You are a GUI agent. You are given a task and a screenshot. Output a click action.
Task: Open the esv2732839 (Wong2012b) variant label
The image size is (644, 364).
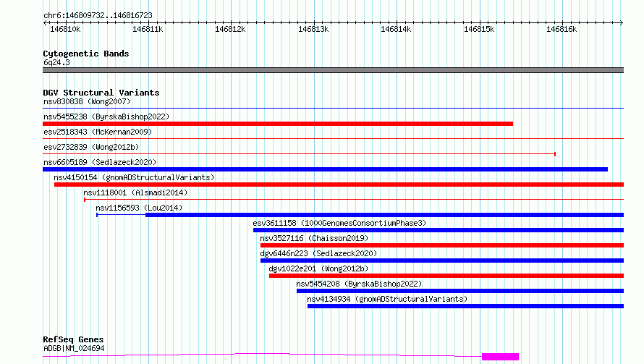coord(91,147)
